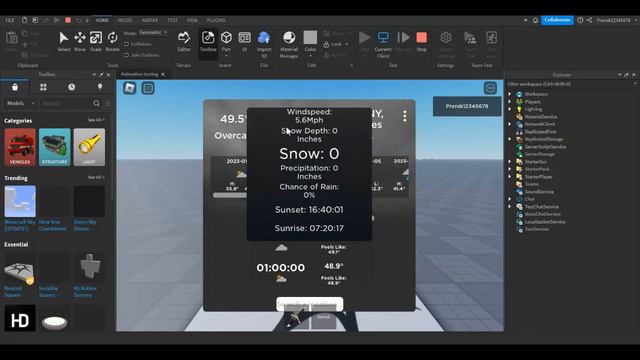Click the notifications bell icon
The height and width of the screenshot is (360, 640).
click(536, 20)
